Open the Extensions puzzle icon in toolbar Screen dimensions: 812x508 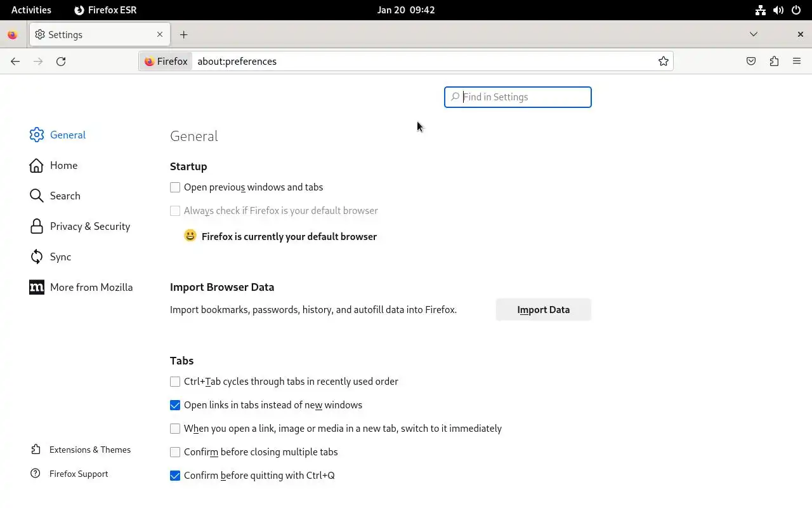[x=774, y=62]
